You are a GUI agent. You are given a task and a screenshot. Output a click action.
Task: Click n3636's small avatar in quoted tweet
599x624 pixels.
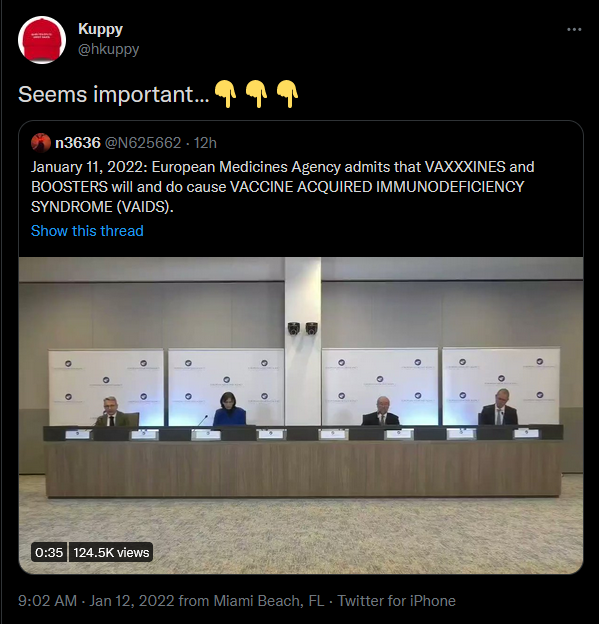click(41, 143)
